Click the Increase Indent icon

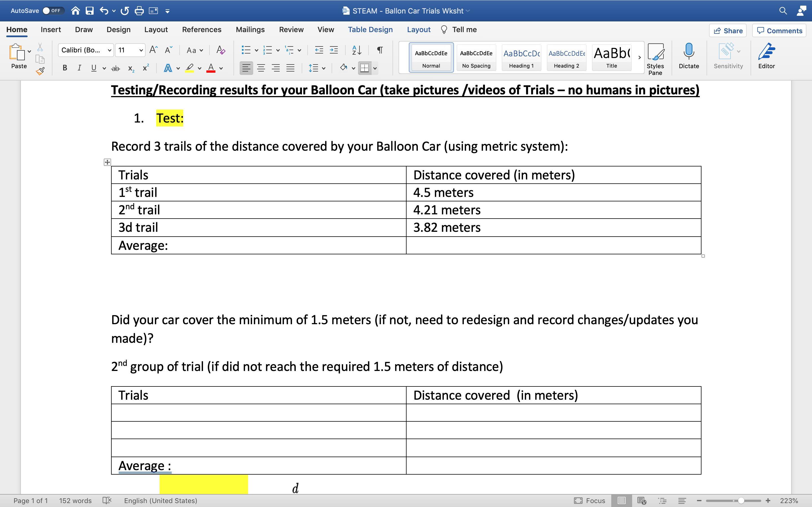(334, 50)
